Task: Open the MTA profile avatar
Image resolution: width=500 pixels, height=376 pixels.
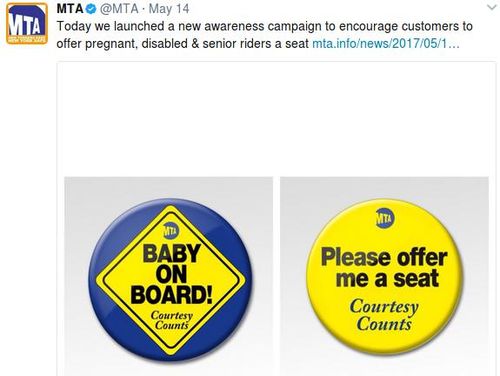Action: (x=27, y=23)
